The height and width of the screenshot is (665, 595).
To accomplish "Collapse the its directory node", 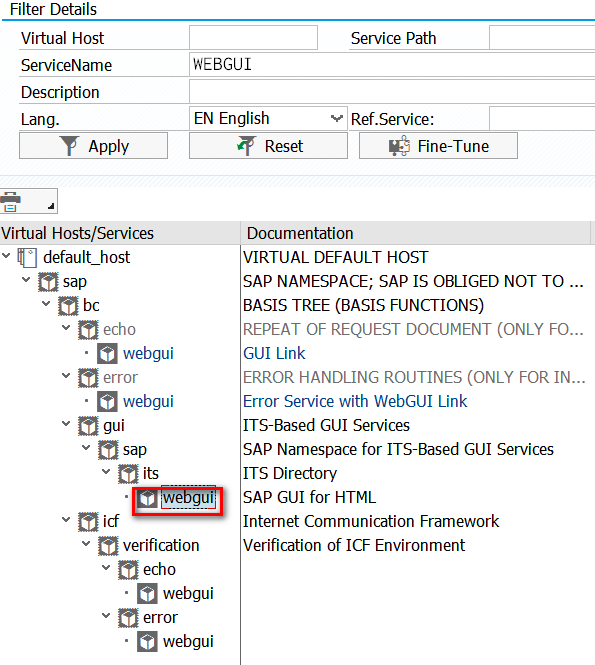I will coord(106,472).
